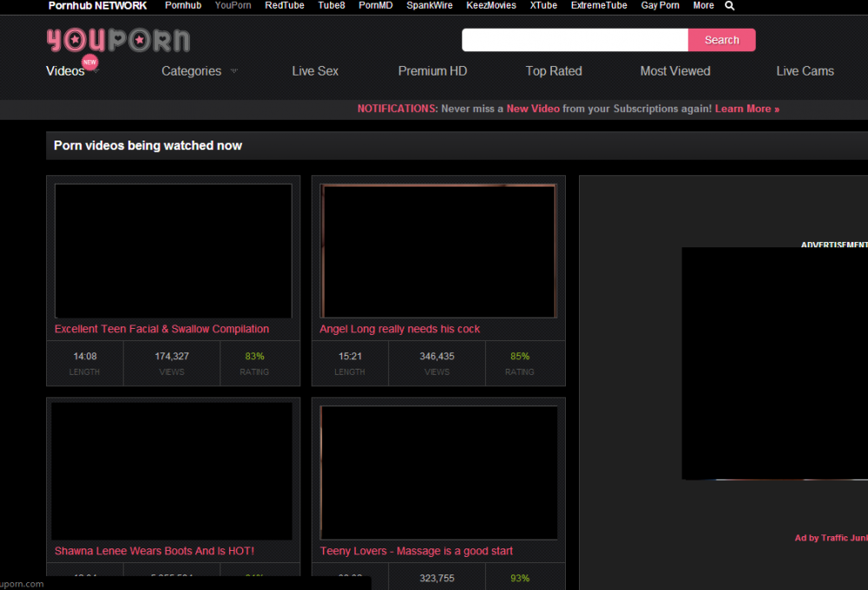The width and height of the screenshot is (868, 590).
Task: Select the Premium HD navigation item
Action: click(432, 71)
